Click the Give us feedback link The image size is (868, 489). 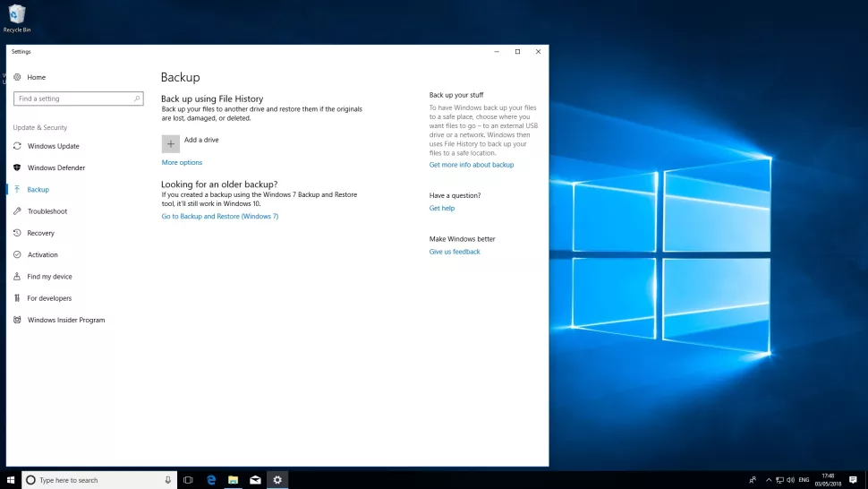[x=455, y=252]
